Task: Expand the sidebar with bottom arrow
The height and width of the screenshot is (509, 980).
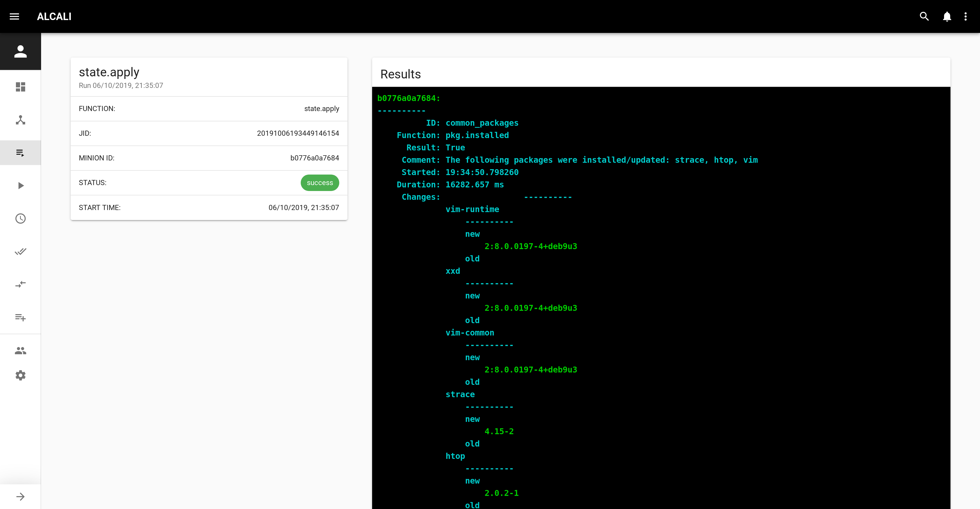Action: [x=21, y=496]
